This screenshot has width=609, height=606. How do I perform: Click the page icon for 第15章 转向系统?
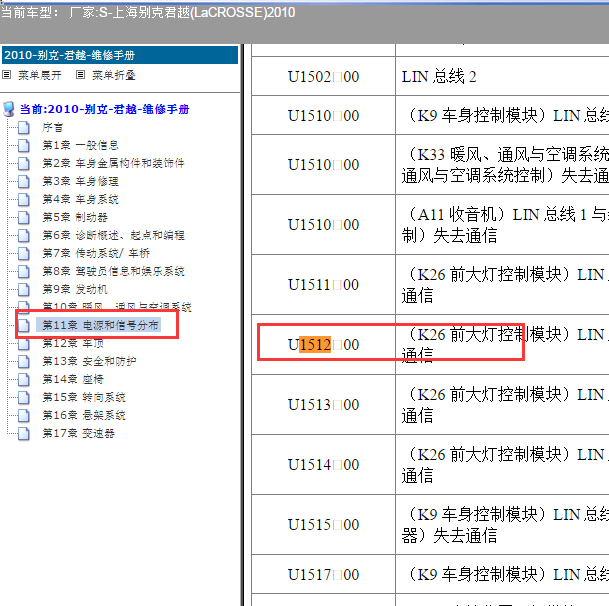click(24, 397)
